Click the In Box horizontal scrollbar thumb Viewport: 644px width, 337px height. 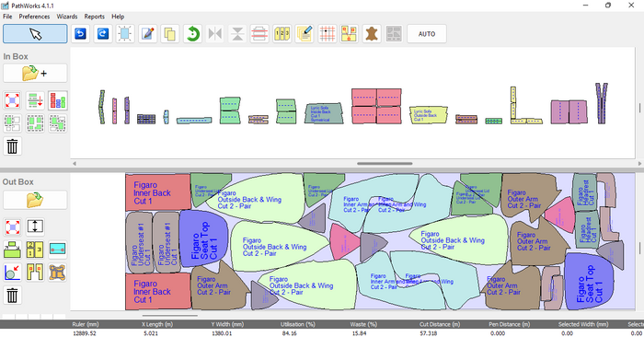385,164
